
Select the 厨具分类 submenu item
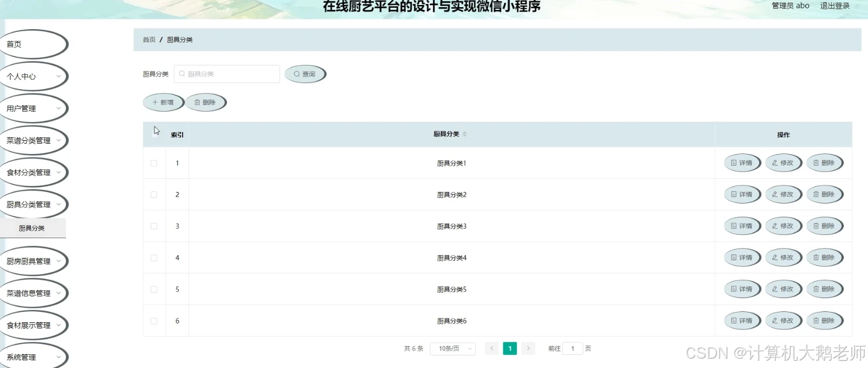(x=32, y=228)
